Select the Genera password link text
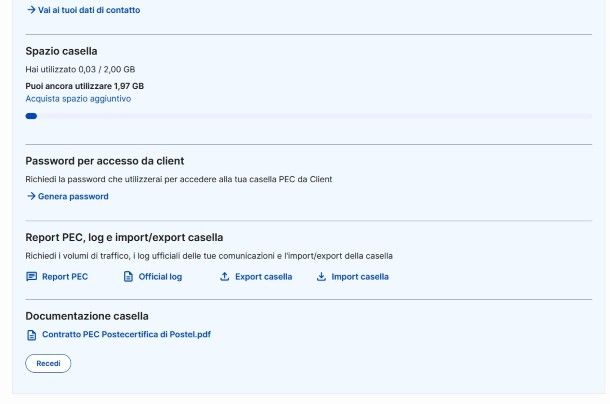This screenshot has width=610, height=404. click(x=73, y=197)
